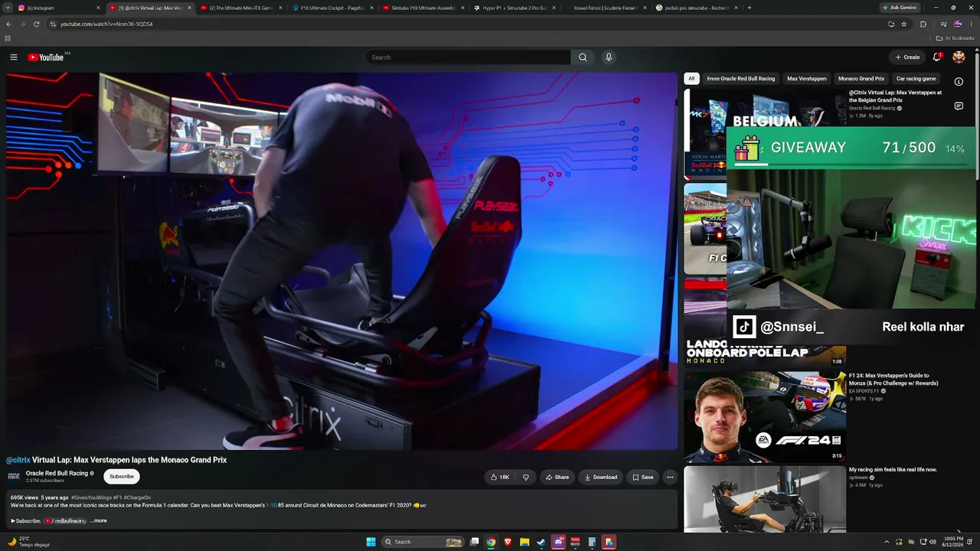Reload the page with the browser refresh icon
Image resolution: width=980 pixels, height=551 pixels.
(x=36, y=24)
